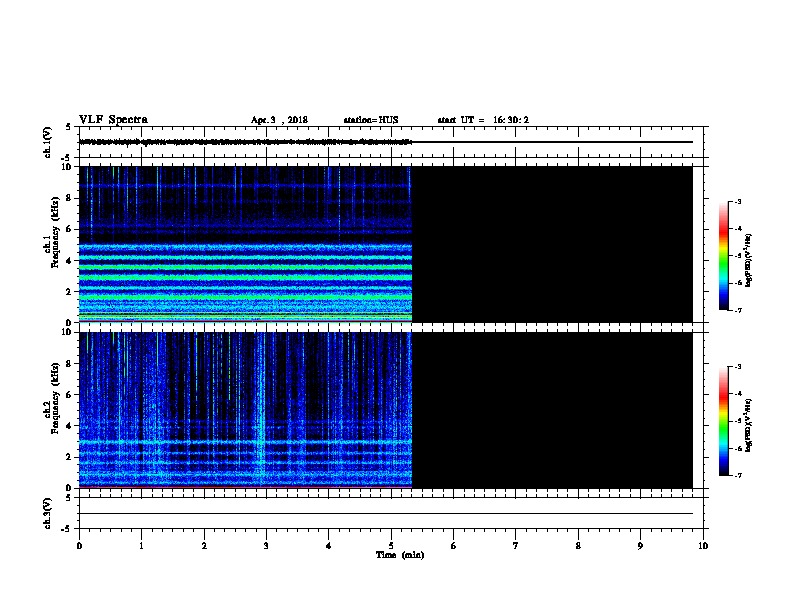Click the "Time (min)" x-axis label
This screenshot has height=612, width=792.
pyautogui.click(x=400, y=555)
